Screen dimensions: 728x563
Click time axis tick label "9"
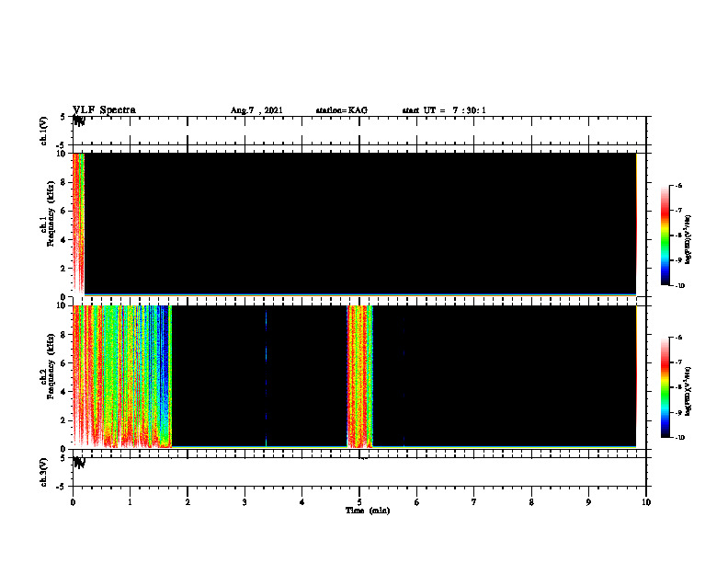tap(588, 502)
